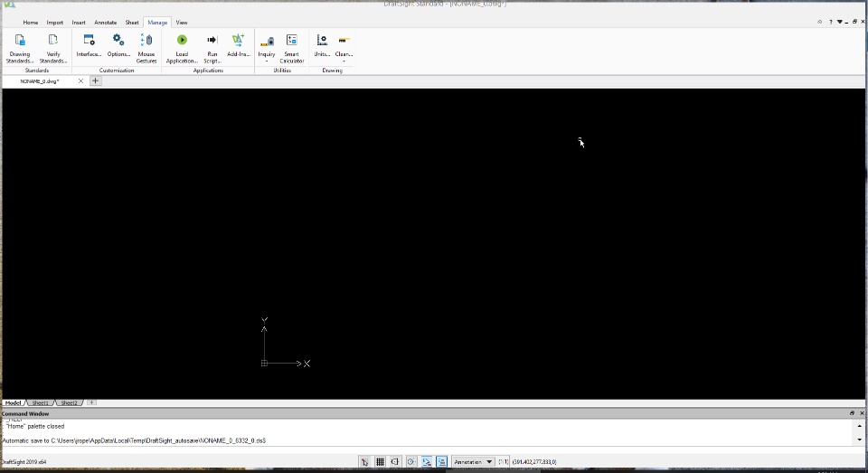Screen dimensions: 868x473
Task: Select the Manage ribbon tab
Action: [157, 23]
